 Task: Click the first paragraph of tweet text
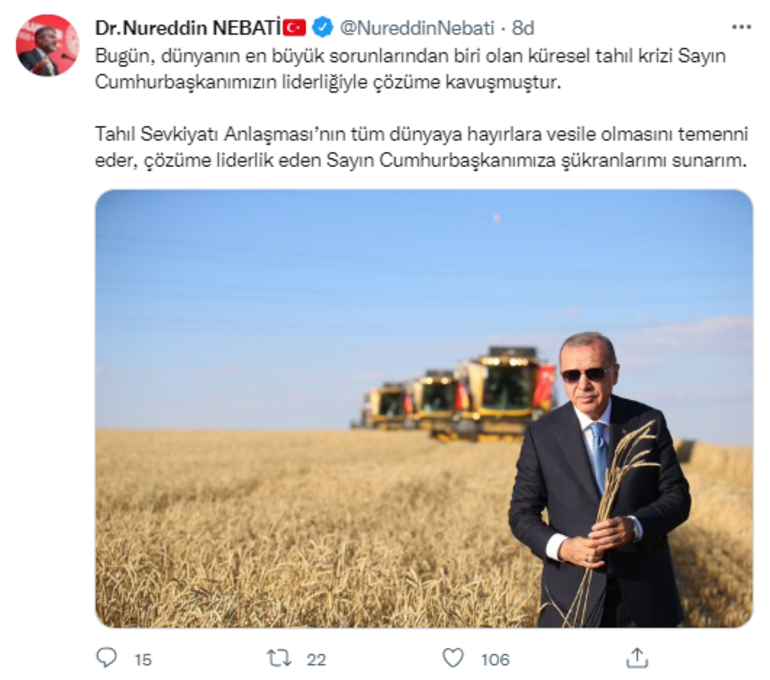[x=410, y=69]
